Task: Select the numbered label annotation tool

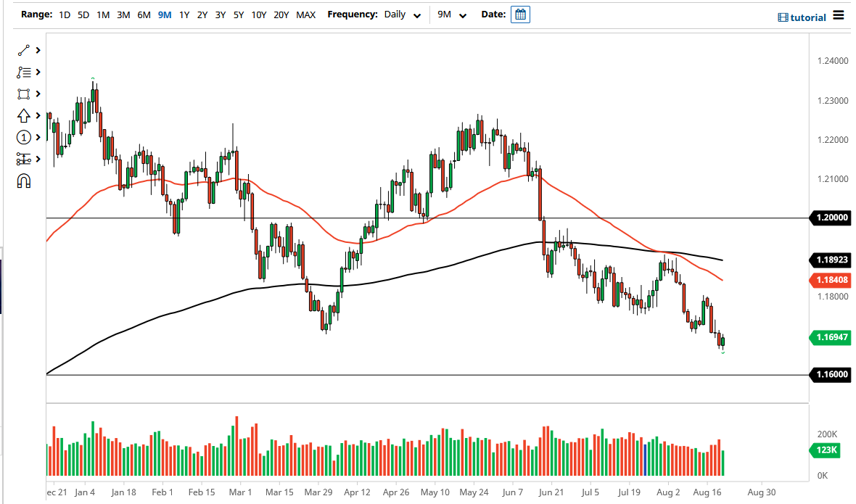Action: (x=24, y=138)
